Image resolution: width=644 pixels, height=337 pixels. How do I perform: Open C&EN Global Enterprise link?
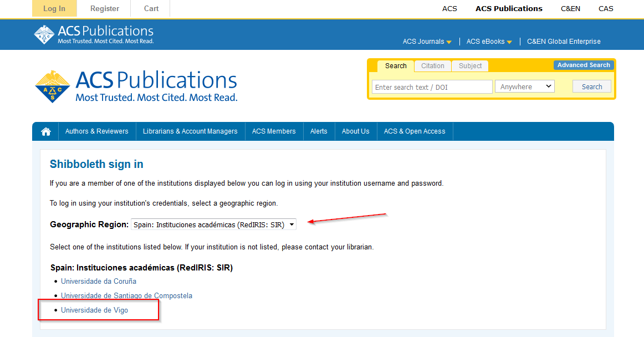(x=564, y=42)
